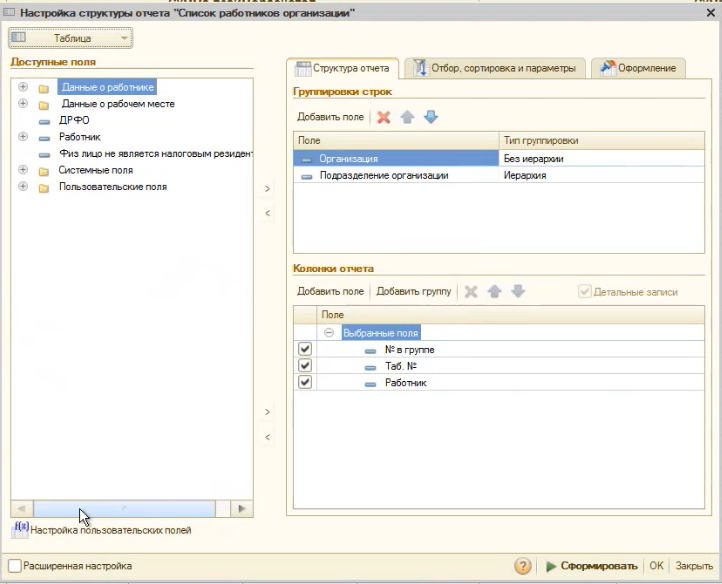This screenshot has height=584, width=722.
Task: Select the ДРФО field item
Action: pyautogui.click(x=74, y=120)
